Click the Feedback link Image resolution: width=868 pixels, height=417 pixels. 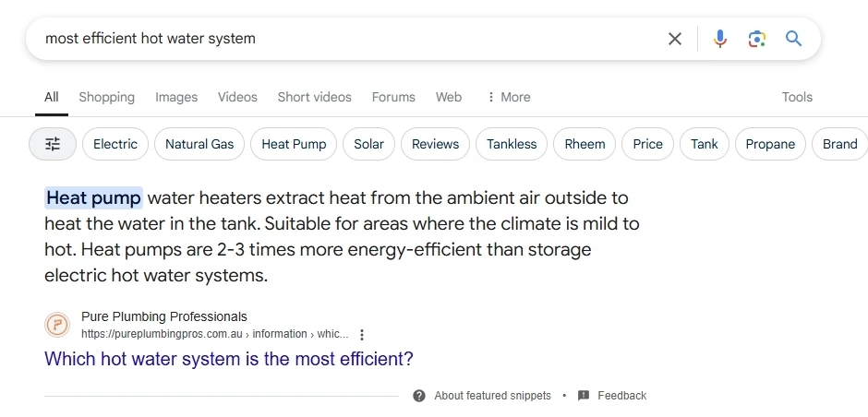pyautogui.click(x=621, y=396)
